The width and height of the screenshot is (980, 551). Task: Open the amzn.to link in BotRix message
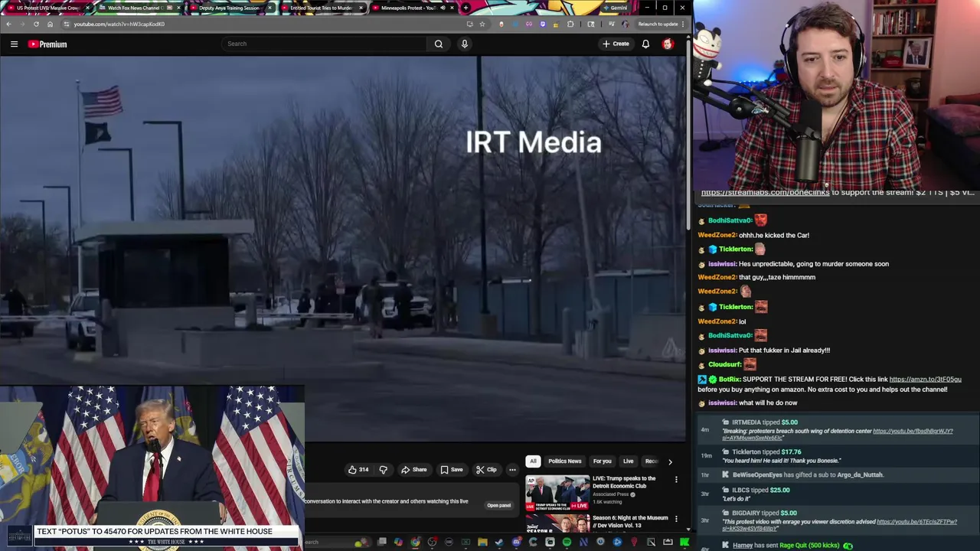[x=925, y=380]
